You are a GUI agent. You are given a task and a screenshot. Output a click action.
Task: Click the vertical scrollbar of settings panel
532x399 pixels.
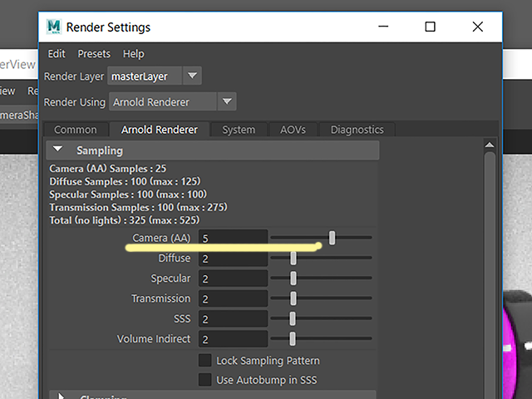pyautogui.click(x=490, y=275)
